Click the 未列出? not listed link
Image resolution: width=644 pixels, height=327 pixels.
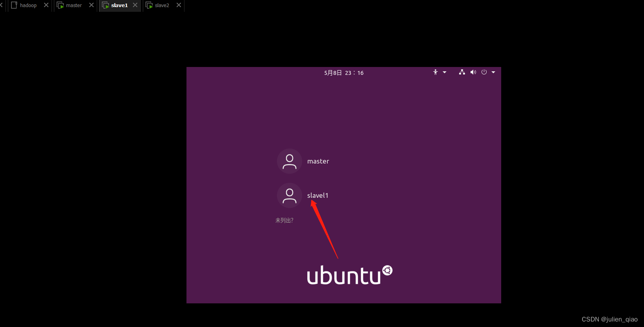pyautogui.click(x=284, y=220)
